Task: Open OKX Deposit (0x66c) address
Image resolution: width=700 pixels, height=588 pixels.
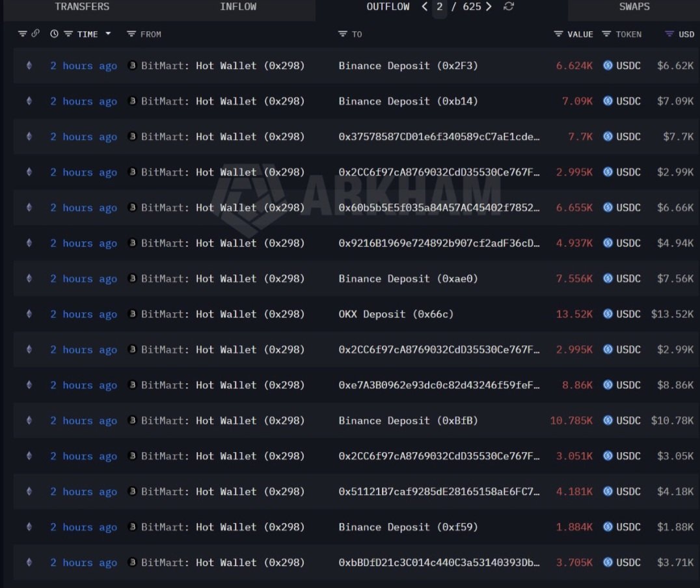Action: (x=396, y=314)
